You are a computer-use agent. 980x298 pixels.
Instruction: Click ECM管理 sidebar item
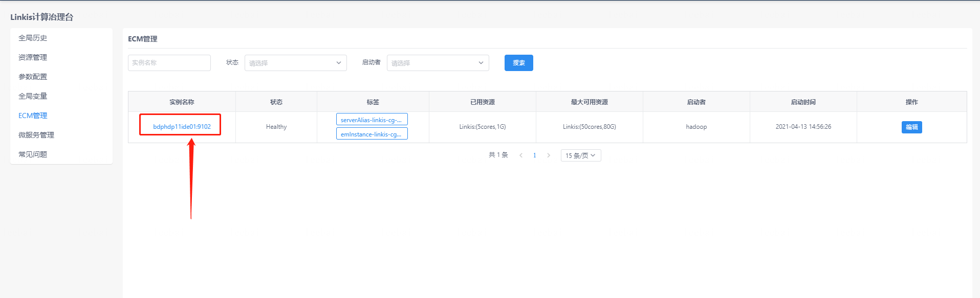pos(33,116)
